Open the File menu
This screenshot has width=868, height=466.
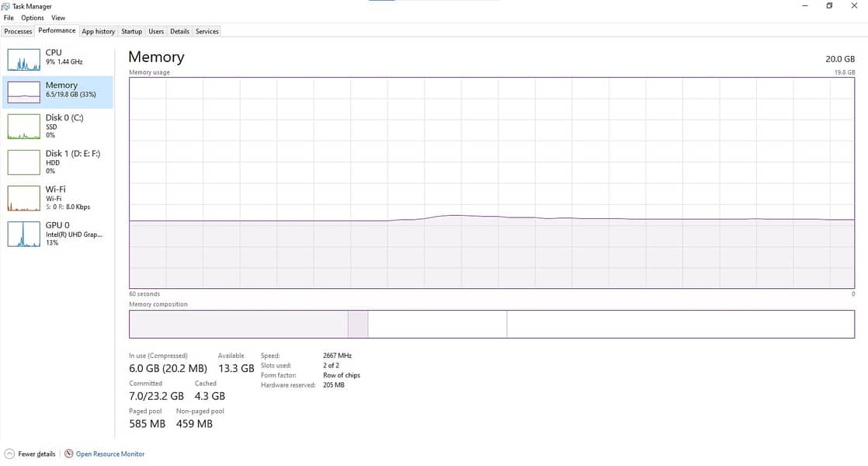click(9, 18)
